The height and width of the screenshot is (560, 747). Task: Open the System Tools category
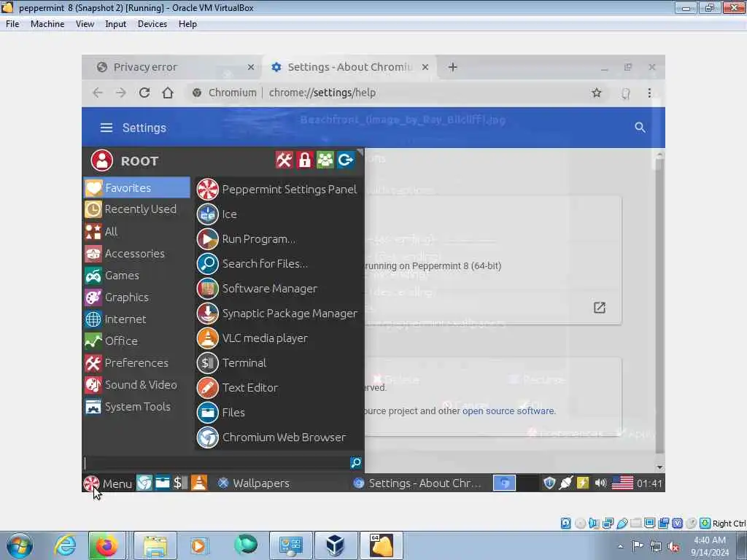[x=136, y=407]
